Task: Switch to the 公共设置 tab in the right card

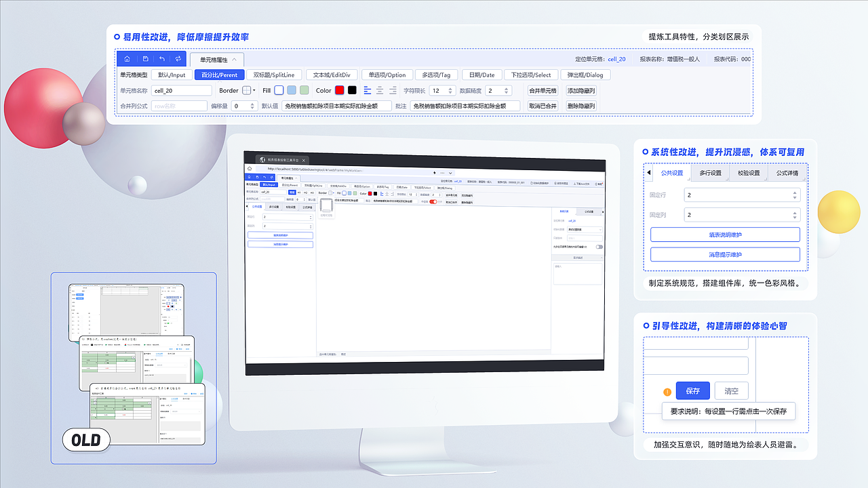Action: click(672, 173)
